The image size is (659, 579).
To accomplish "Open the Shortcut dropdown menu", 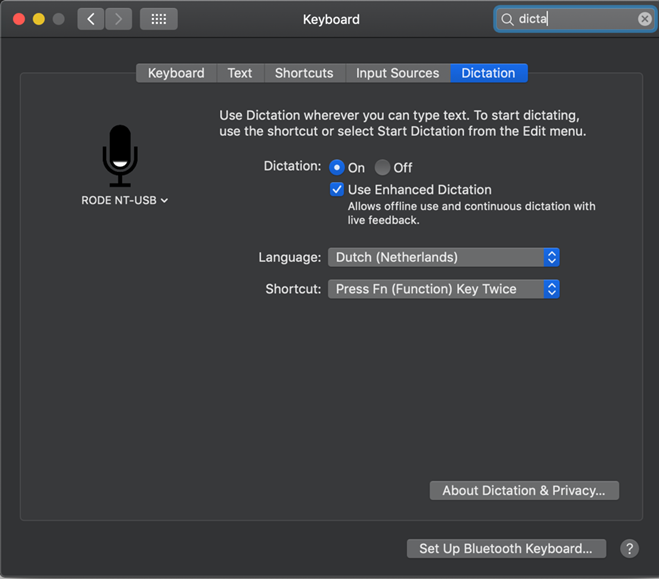I will click(x=443, y=289).
